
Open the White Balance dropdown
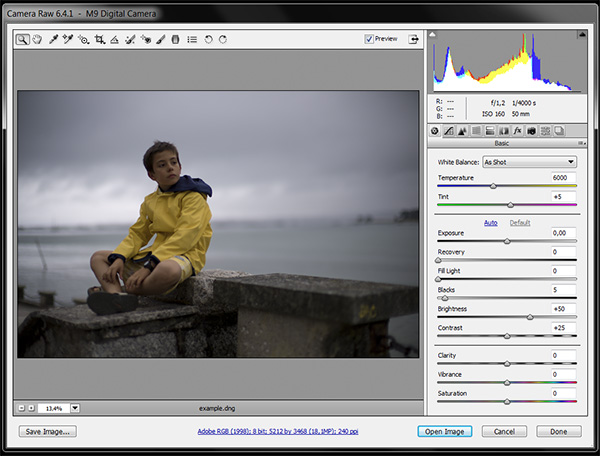[x=529, y=162]
